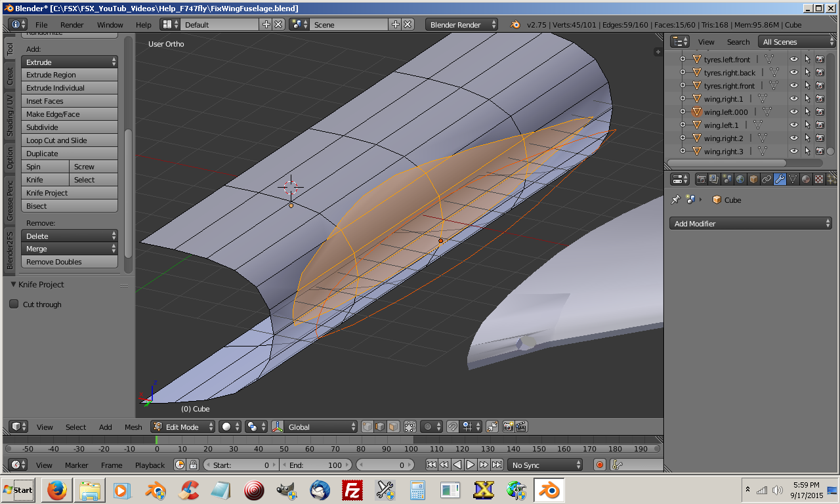Screen dimensions: 840x504
Task: Toggle renderability of tyres.left.front in the outliner
Action: pyautogui.click(x=820, y=59)
